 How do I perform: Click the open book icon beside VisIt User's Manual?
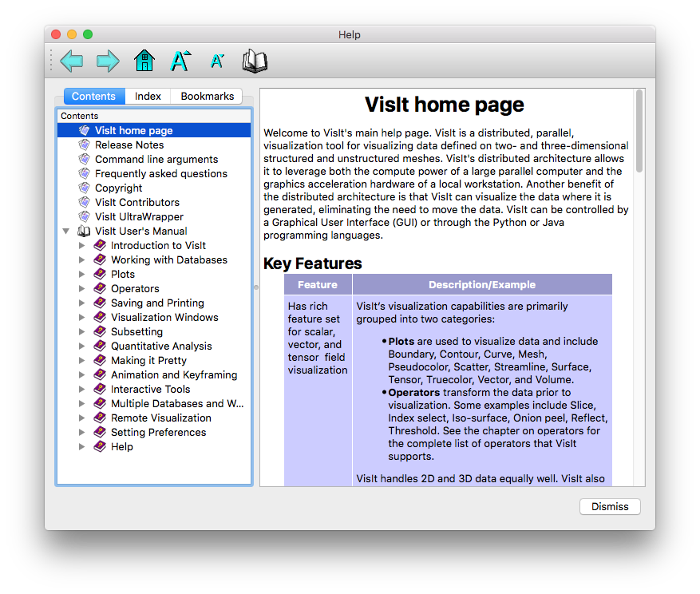point(84,231)
